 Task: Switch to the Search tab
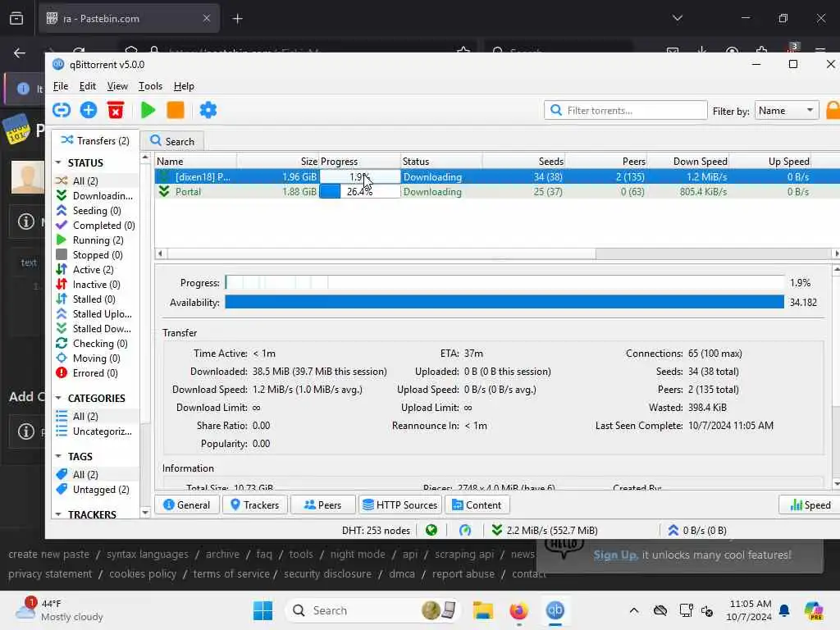172,141
